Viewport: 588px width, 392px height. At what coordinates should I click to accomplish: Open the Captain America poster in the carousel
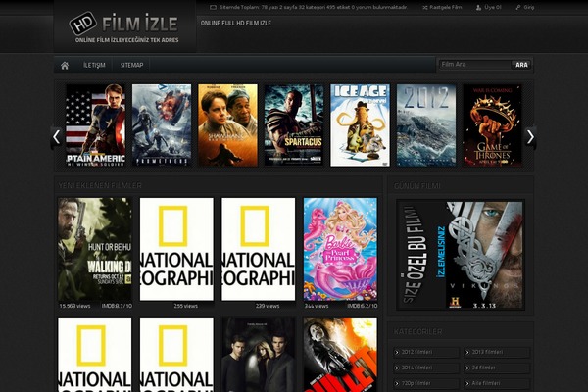coord(96,125)
